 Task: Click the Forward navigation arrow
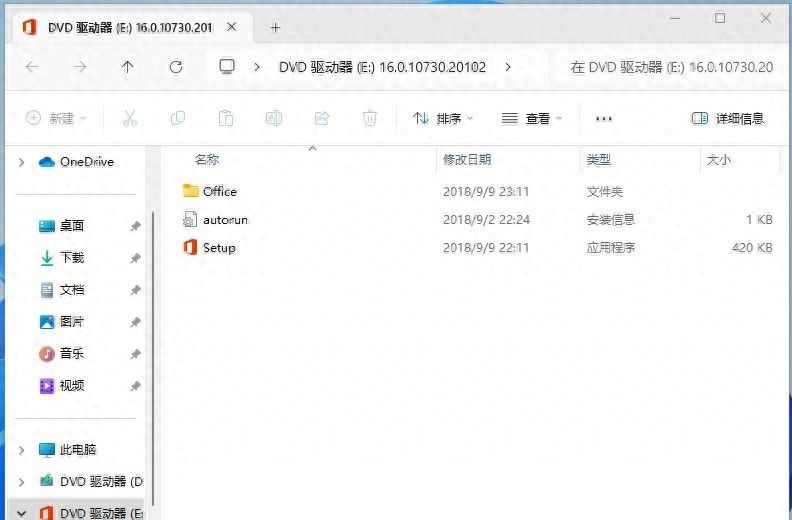pyautogui.click(x=80, y=67)
